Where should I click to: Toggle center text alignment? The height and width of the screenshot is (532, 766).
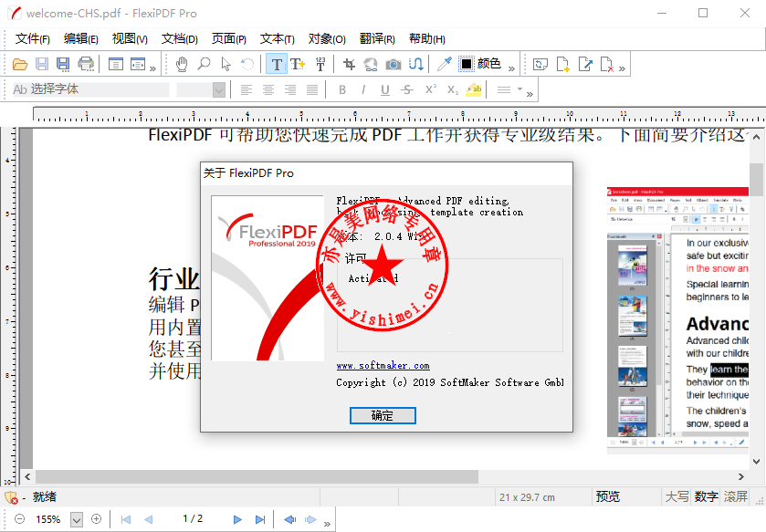pos(268,89)
